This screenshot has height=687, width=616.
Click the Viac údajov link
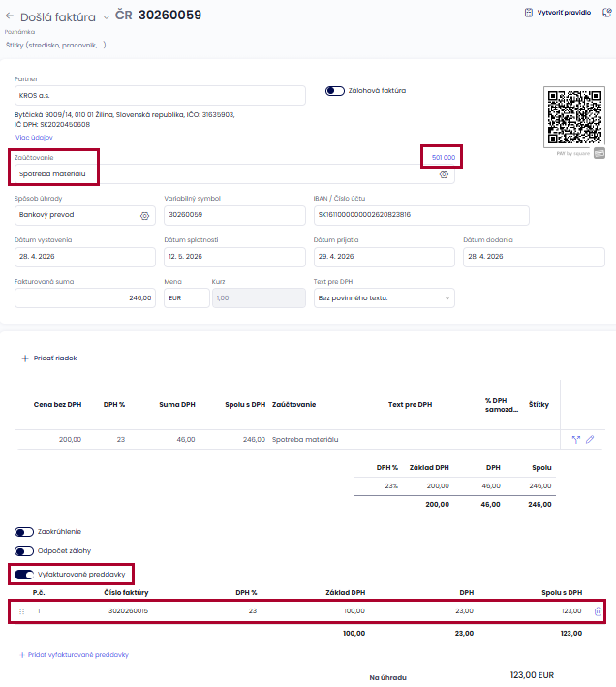[x=33, y=138]
